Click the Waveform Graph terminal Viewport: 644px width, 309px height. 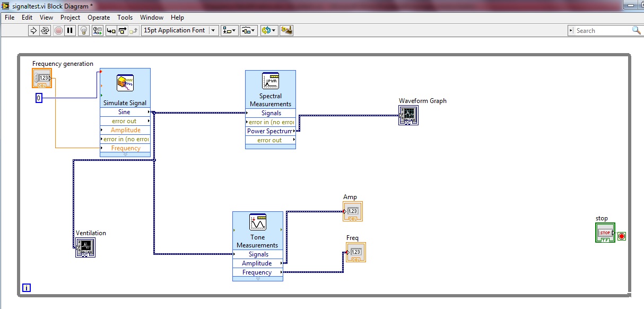tap(408, 115)
